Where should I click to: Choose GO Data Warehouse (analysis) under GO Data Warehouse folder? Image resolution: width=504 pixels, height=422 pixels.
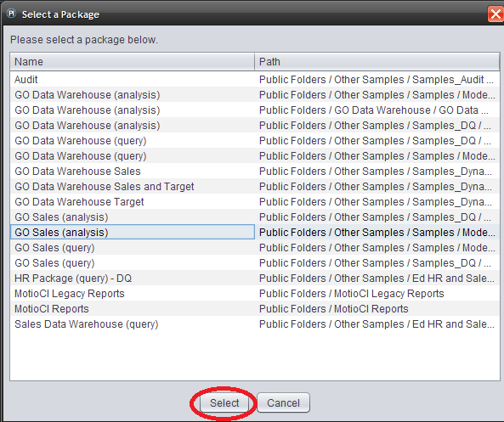point(255,110)
